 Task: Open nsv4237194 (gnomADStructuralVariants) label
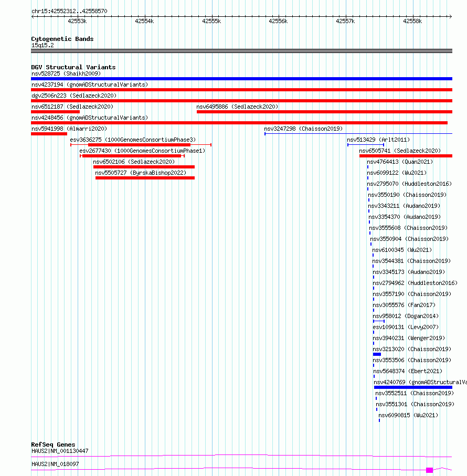(90, 84)
